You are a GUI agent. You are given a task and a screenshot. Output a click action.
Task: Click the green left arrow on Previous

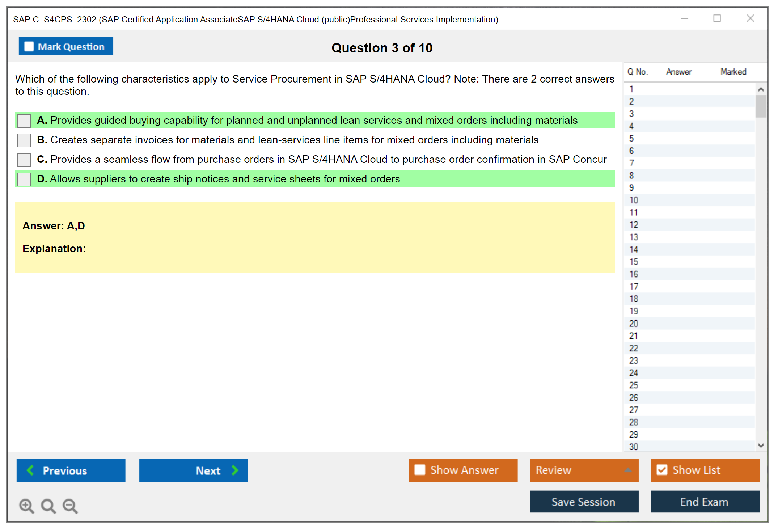point(30,470)
